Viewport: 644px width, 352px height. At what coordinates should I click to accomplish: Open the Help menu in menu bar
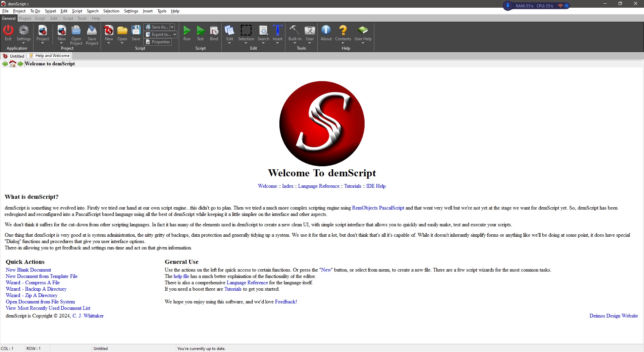175,11
